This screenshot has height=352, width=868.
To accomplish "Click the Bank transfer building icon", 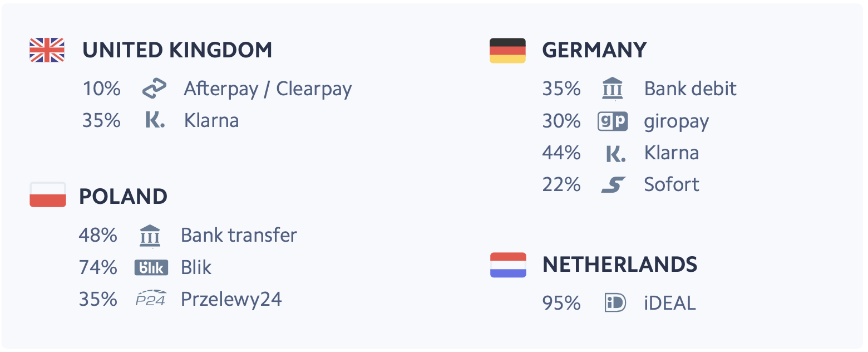I will [x=149, y=236].
